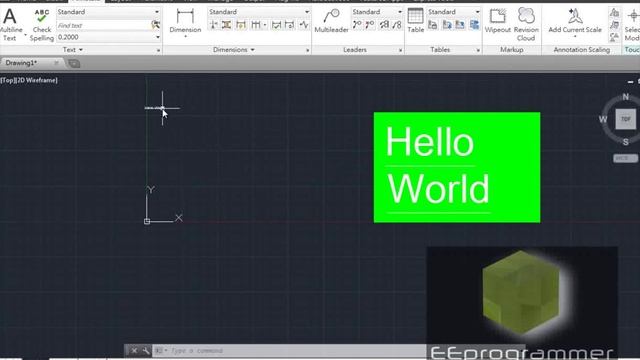Image resolution: width=640 pixels, height=360 pixels.
Task: Click S on the ViewCube compass
Action: click(626, 142)
